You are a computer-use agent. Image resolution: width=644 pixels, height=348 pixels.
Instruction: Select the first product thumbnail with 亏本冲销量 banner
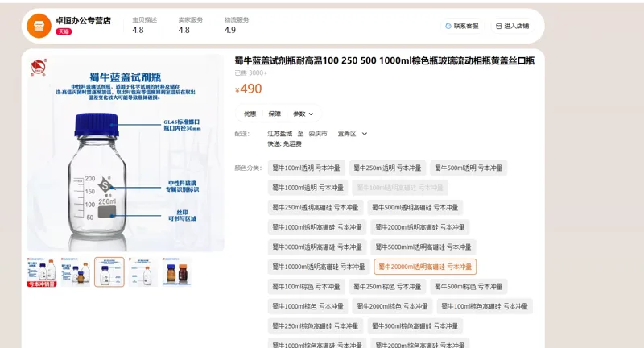point(42,272)
